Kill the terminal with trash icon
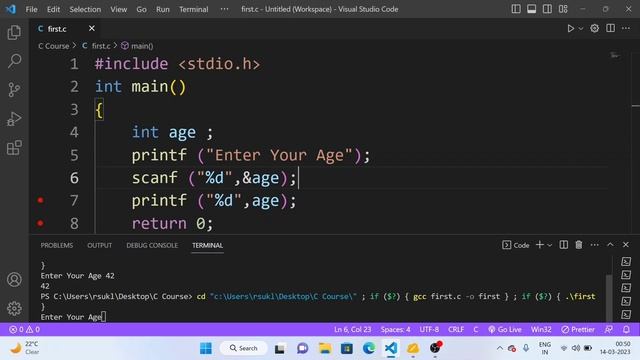640x360 pixels. pos(579,244)
